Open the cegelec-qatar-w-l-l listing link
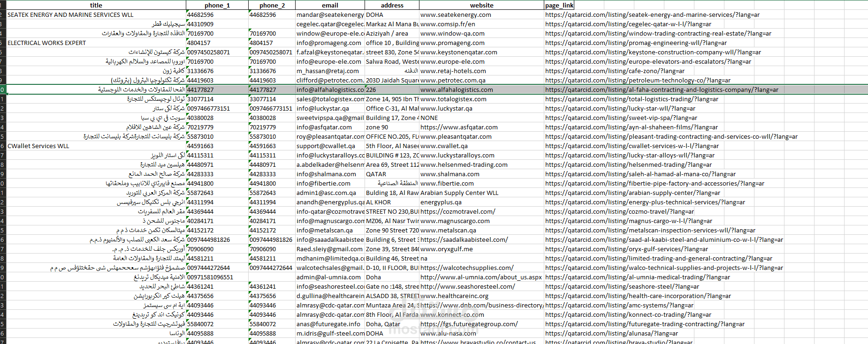This screenshot has width=868, height=344. tap(628, 24)
